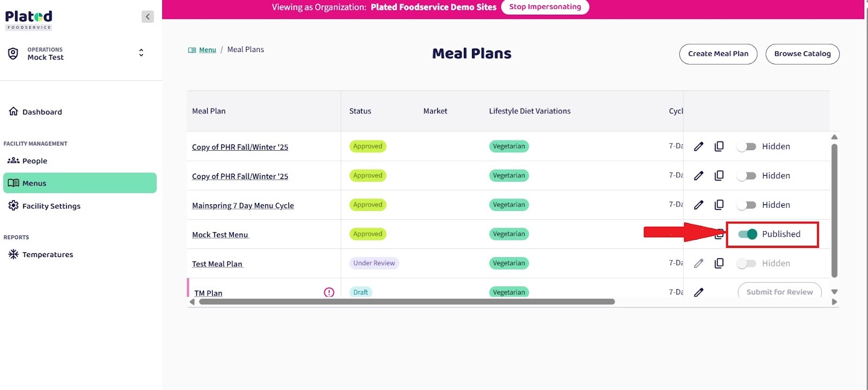
Task: Collapse the sidebar with the chevron button
Action: [x=148, y=17]
